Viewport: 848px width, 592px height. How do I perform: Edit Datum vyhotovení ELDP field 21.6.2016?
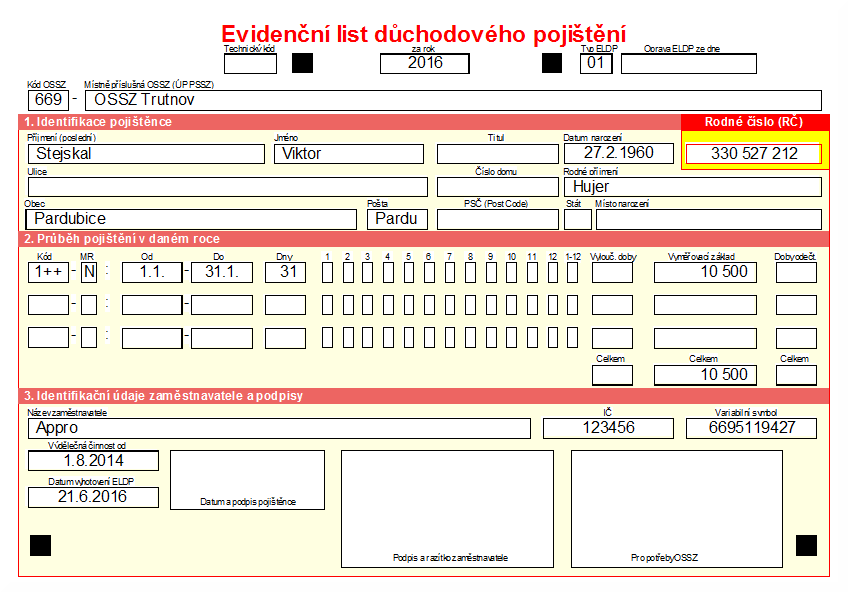click(94, 497)
